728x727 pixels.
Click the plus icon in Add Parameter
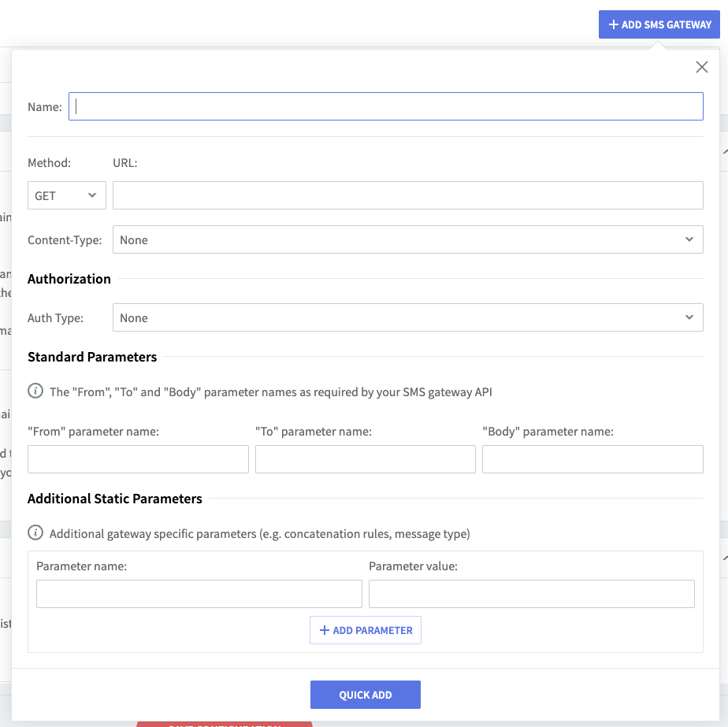[323, 630]
